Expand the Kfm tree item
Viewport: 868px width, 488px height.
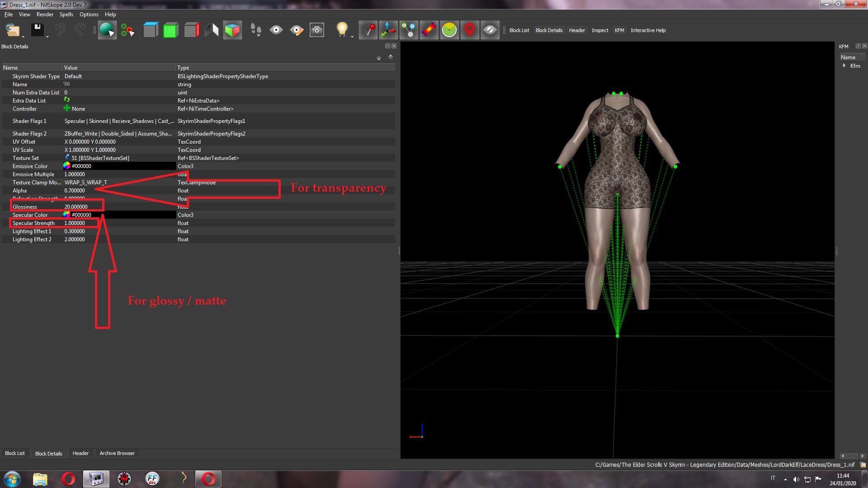pyautogui.click(x=844, y=66)
